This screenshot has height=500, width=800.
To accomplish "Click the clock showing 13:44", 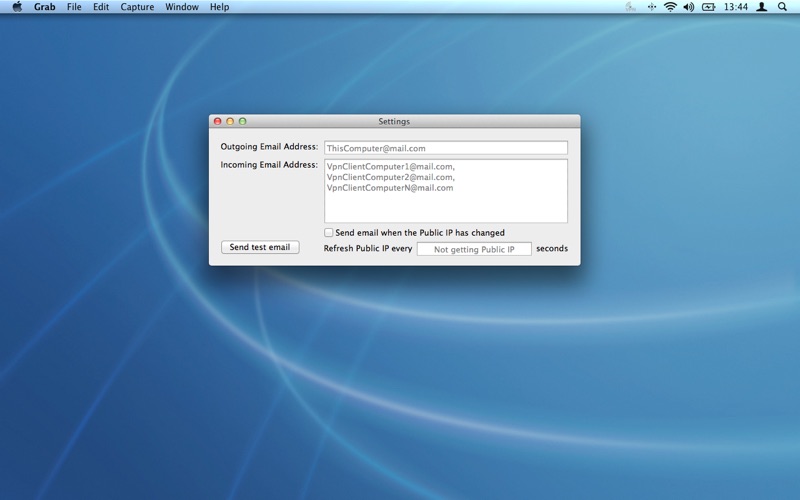I will 735,7.
